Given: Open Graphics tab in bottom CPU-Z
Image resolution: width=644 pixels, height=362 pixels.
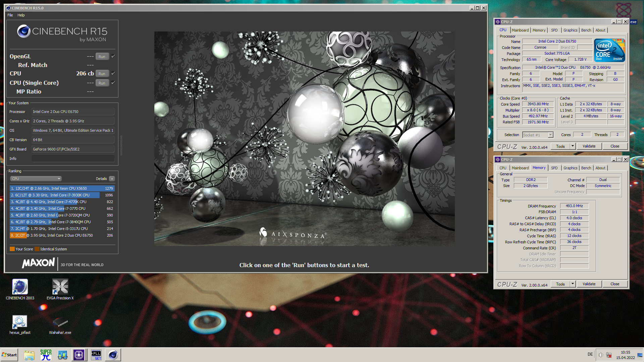Looking at the screenshot, I should click(x=570, y=168).
